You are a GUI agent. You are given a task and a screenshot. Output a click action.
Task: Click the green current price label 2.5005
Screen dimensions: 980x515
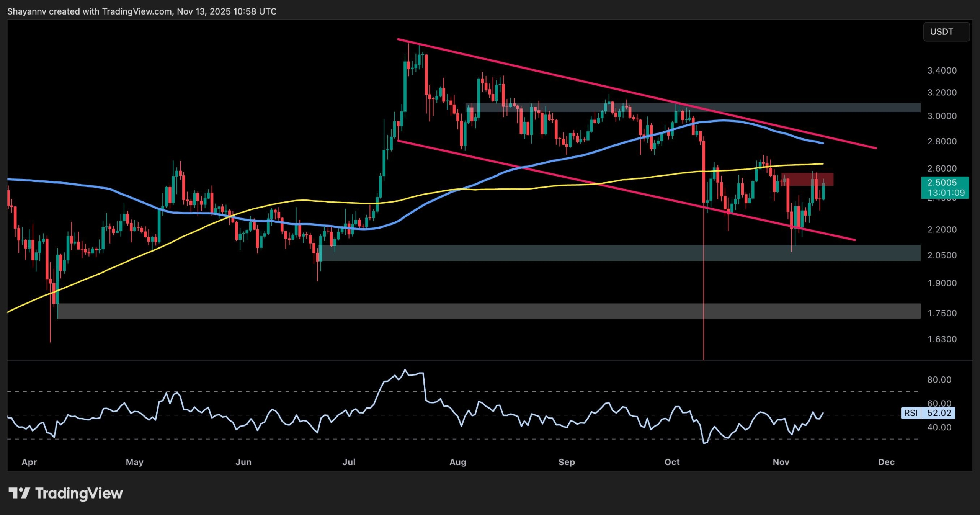tap(946, 183)
